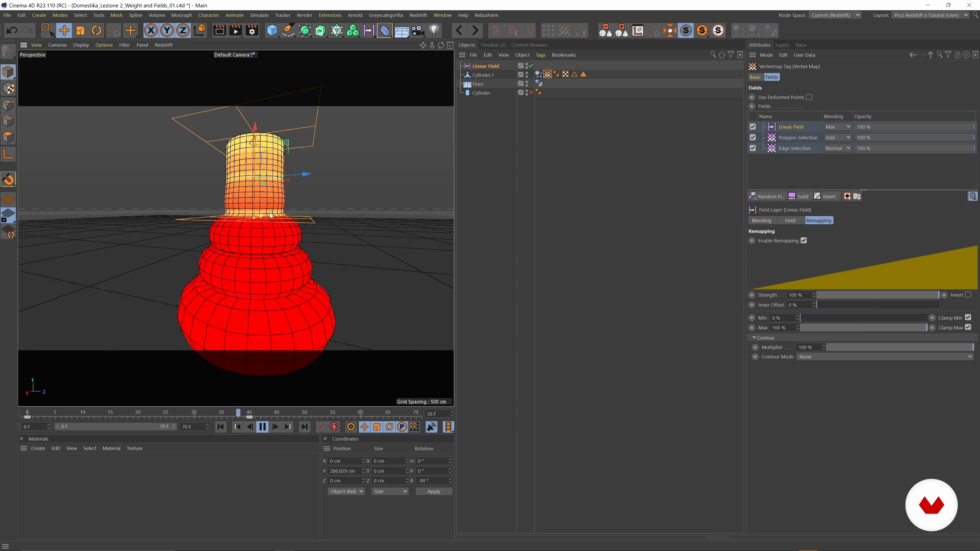Open Edit Render Settings icon
The height and width of the screenshot is (551, 980).
(x=252, y=30)
